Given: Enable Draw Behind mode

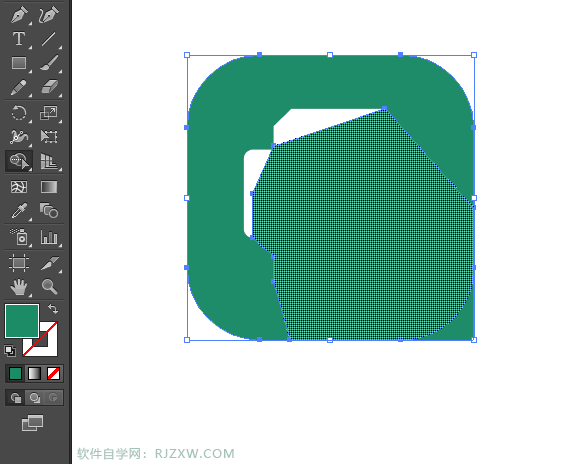Looking at the screenshot, I should pos(34,398).
